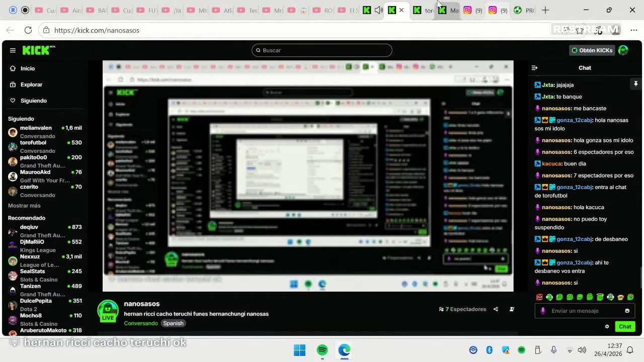This screenshot has width=644, height=362.
Task: Open the Windows Start menu
Action: 299,350
